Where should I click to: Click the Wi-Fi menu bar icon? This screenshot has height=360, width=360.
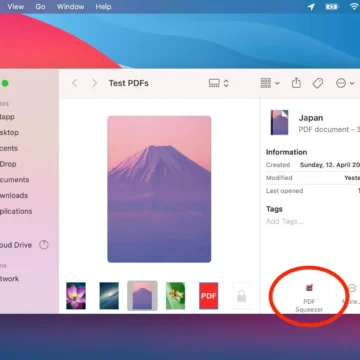pyautogui.click(x=354, y=7)
